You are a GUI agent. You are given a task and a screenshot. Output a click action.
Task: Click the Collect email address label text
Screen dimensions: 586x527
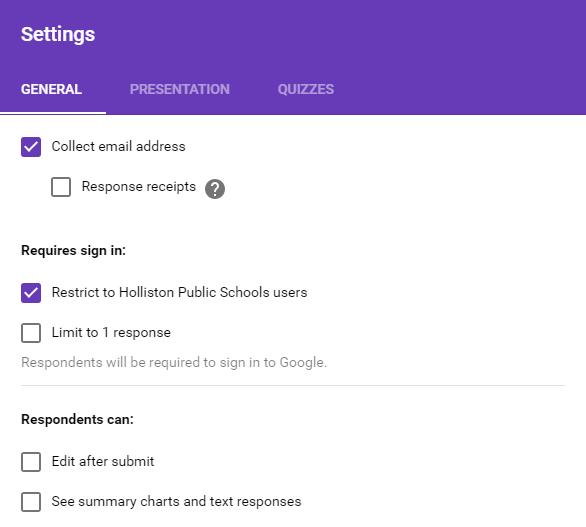tap(118, 147)
